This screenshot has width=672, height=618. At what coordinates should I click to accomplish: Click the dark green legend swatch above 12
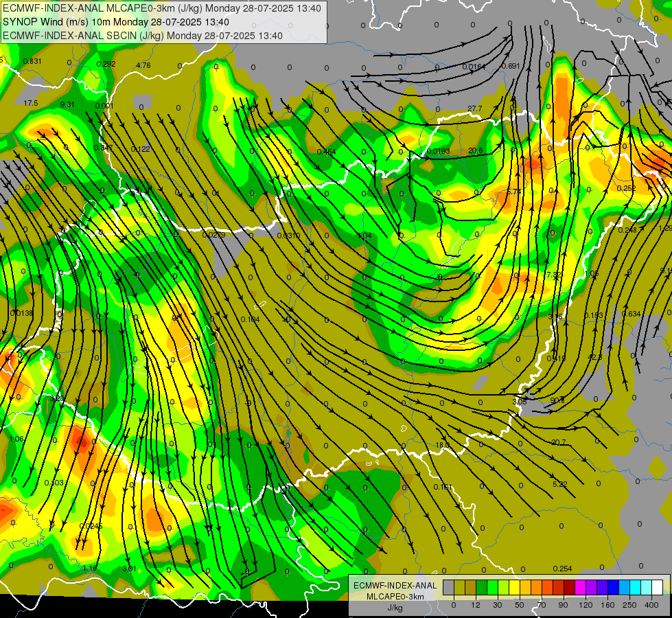tap(482, 587)
